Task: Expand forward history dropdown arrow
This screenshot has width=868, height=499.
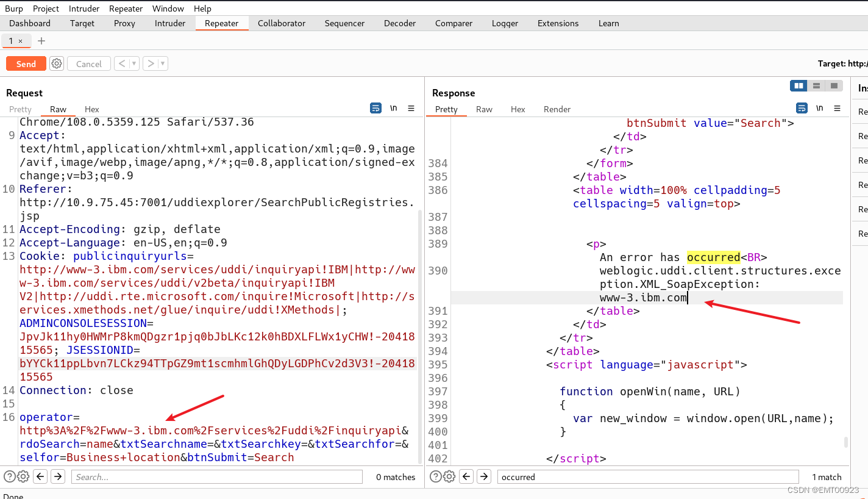Action: pyautogui.click(x=163, y=63)
